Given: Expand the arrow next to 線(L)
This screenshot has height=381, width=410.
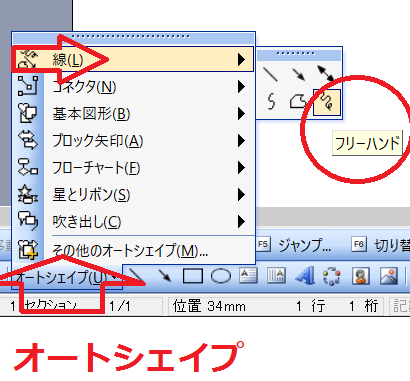Looking at the screenshot, I should click(241, 60).
